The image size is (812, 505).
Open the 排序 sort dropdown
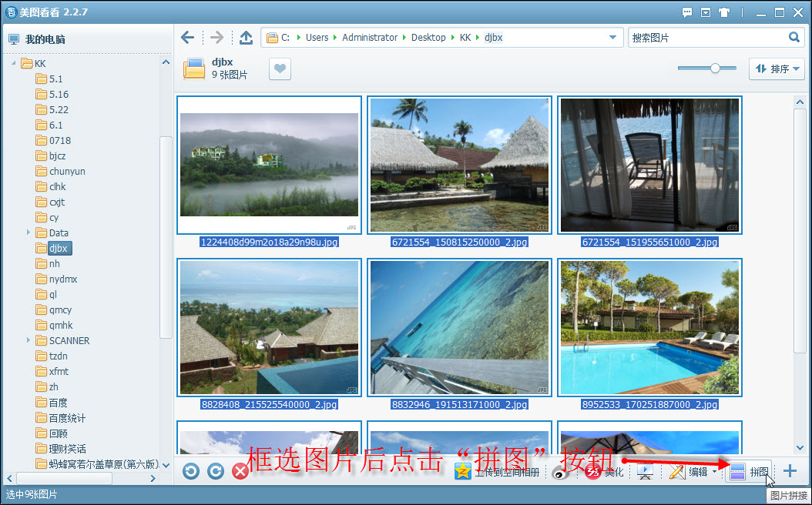777,69
